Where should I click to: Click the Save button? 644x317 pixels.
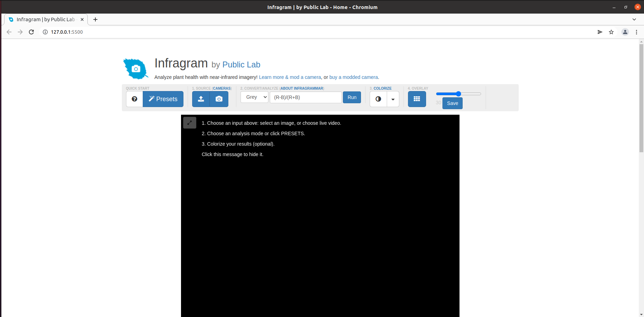pyautogui.click(x=453, y=103)
